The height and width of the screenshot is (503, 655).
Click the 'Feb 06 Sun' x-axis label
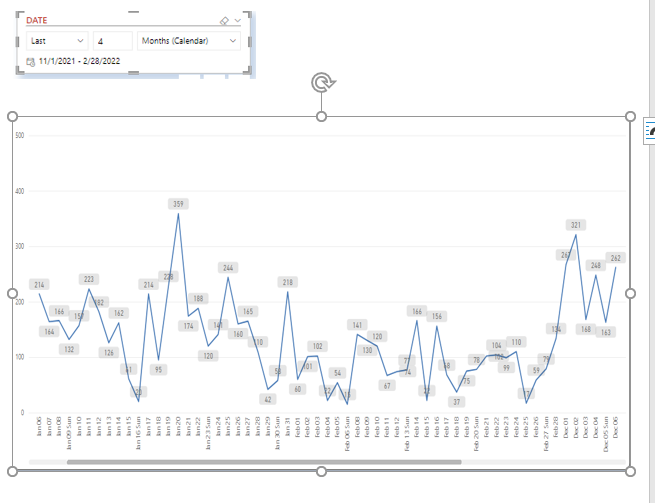pyautogui.click(x=347, y=434)
